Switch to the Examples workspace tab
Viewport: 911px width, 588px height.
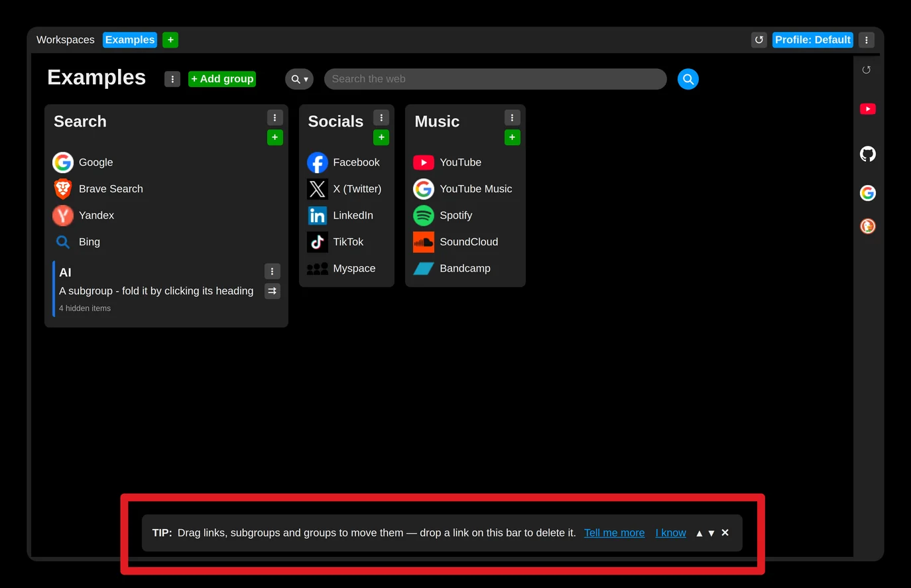(x=130, y=40)
